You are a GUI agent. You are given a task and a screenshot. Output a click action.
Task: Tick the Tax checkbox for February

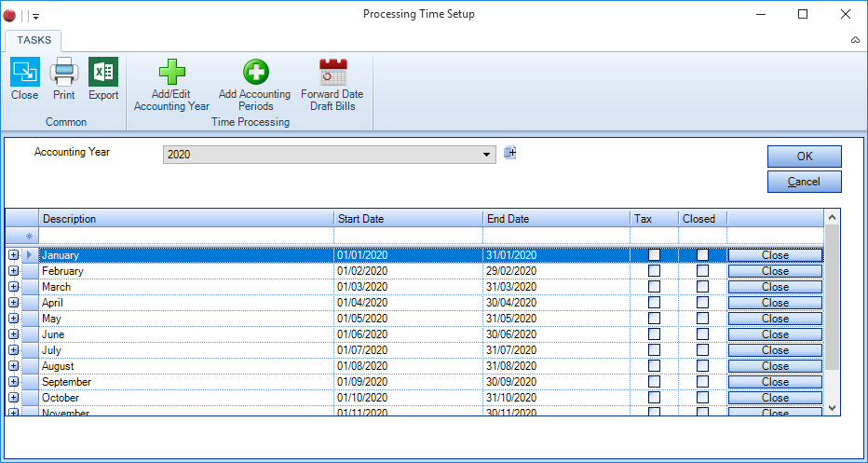click(x=655, y=271)
